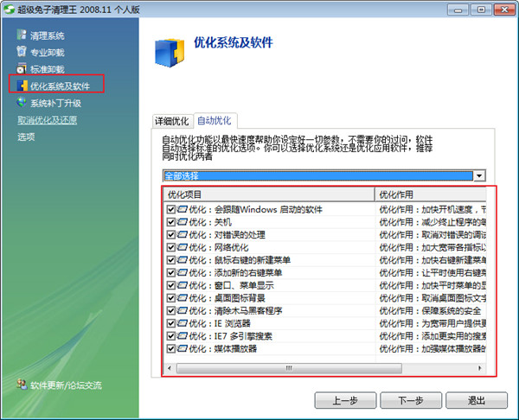Click the 退出 button
519x420 pixels.
click(x=475, y=400)
